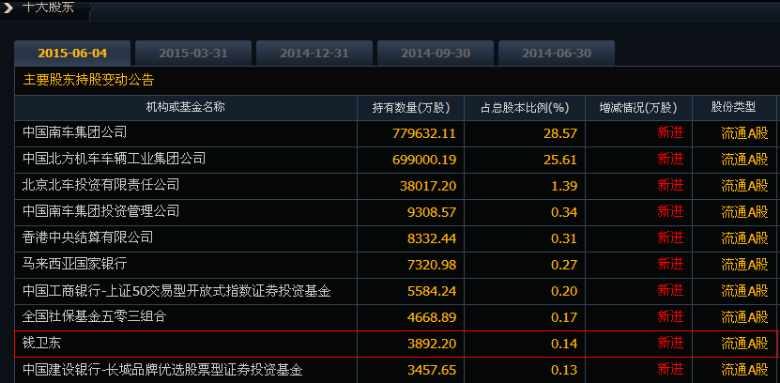
Task: Switch to the 2014-09-30 tab
Action: [x=435, y=53]
